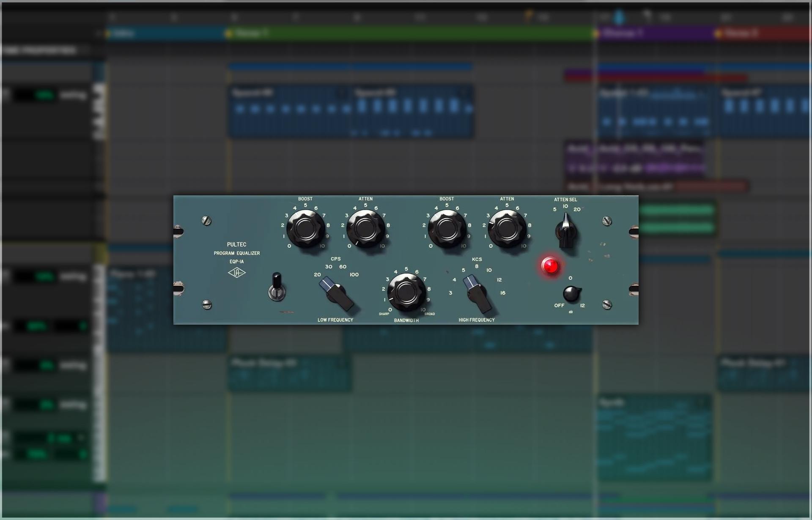Click the red power lamp

coord(550,265)
